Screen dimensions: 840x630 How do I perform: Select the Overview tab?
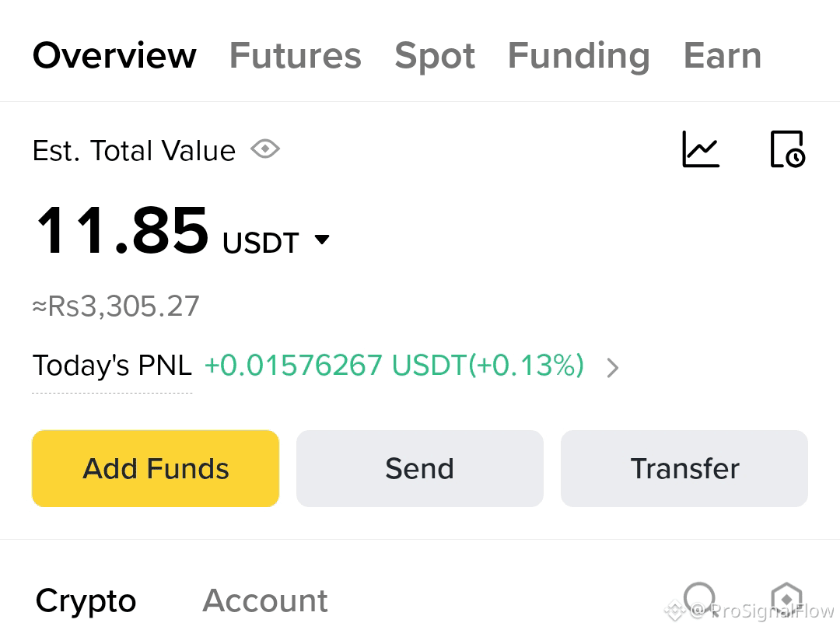[x=114, y=56]
